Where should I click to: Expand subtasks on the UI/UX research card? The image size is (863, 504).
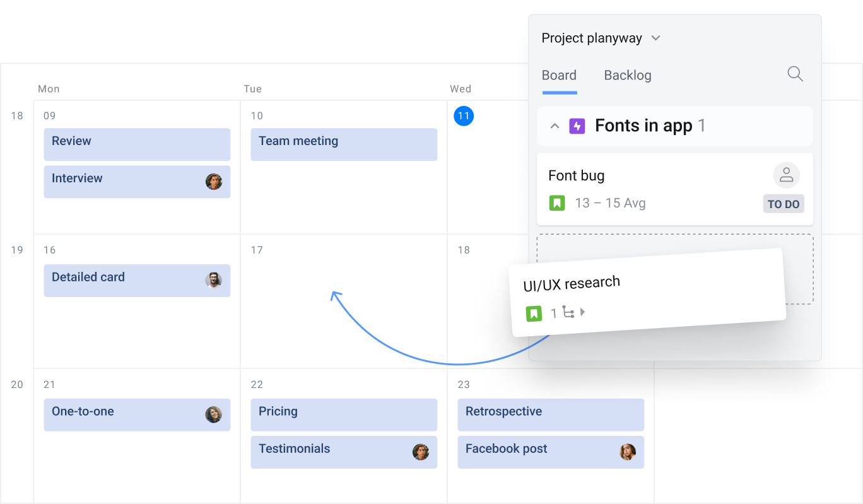[x=584, y=312]
